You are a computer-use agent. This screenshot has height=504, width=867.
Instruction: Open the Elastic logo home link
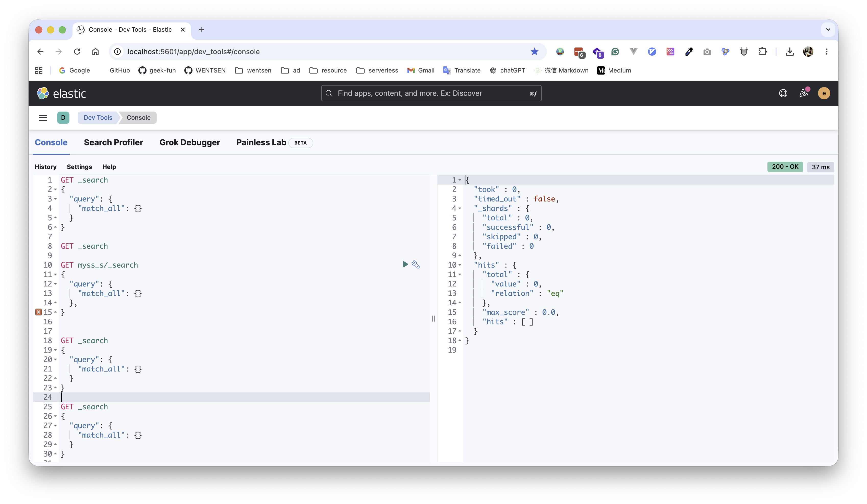pyautogui.click(x=61, y=93)
